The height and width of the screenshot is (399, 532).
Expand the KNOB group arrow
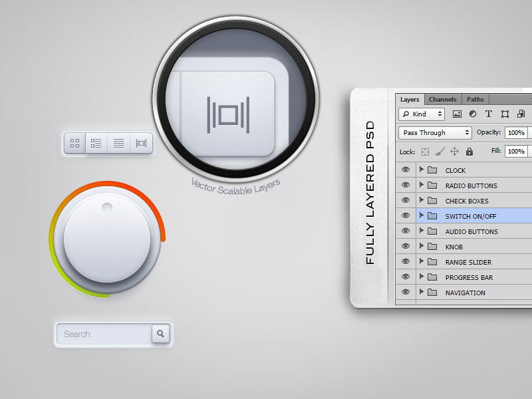point(422,245)
